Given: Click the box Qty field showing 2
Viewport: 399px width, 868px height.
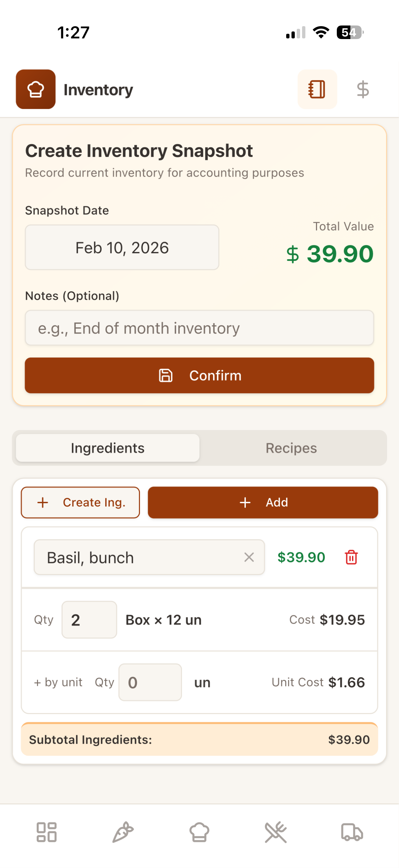Looking at the screenshot, I should (x=89, y=619).
